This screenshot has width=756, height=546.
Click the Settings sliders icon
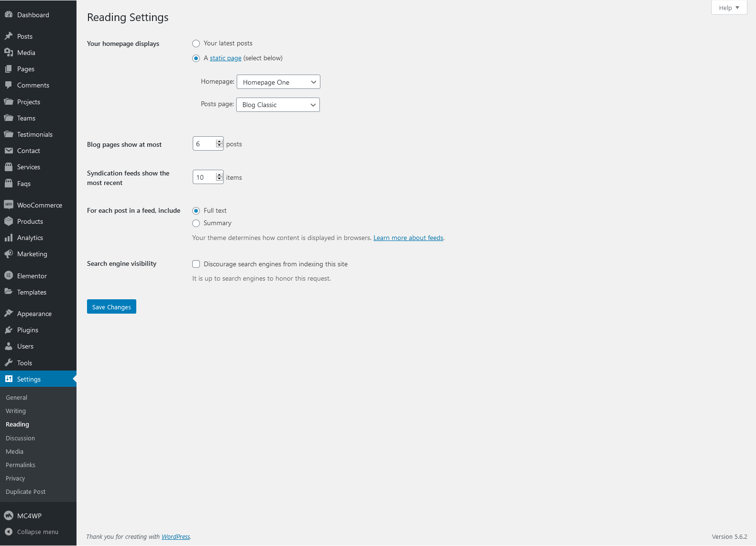[9, 379]
